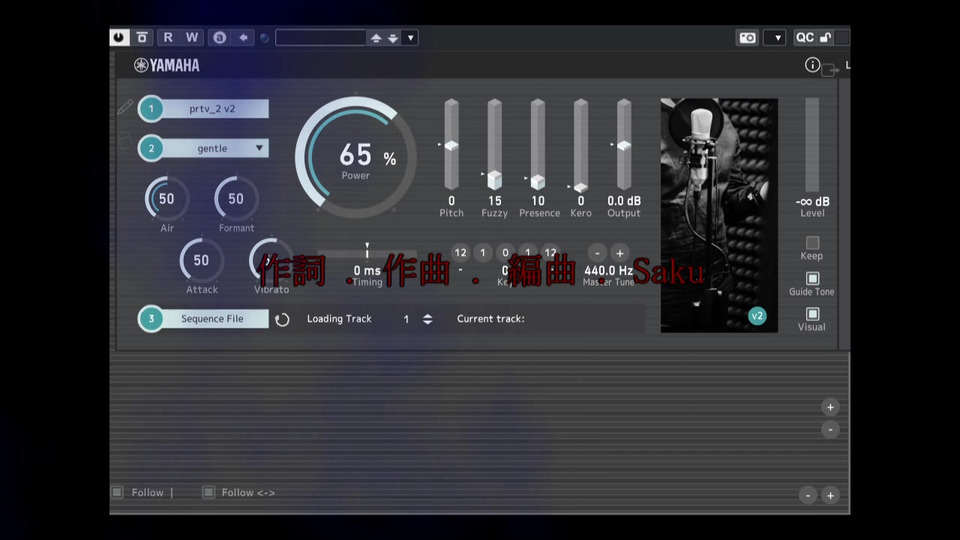Click the step 1 circle badge
Image resolution: width=960 pixels, height=540 pixels.
[x=151, y=109]
